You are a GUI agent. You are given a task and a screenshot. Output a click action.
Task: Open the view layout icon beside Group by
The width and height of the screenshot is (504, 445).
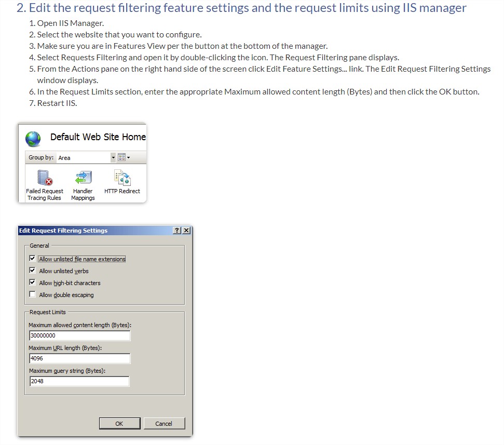point(121,157)
